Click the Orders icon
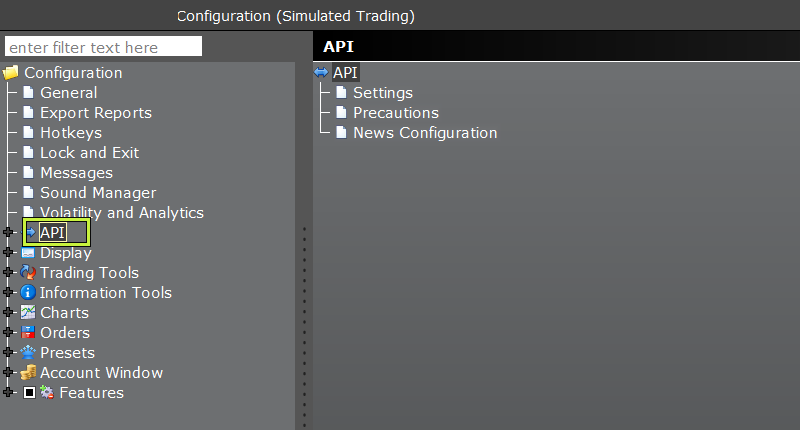This screenshot has height=430, width=800. point(28,333)
